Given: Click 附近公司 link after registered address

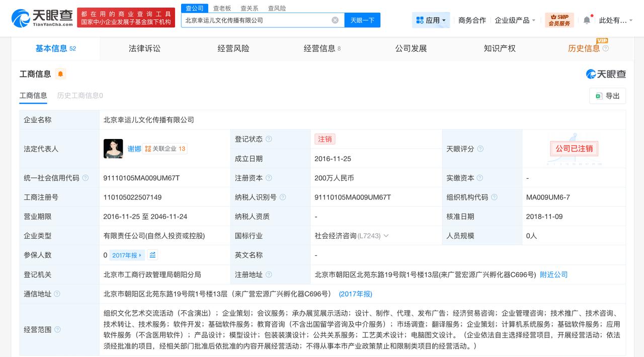Looking at the screenshot, I should (x=554, y=274).
